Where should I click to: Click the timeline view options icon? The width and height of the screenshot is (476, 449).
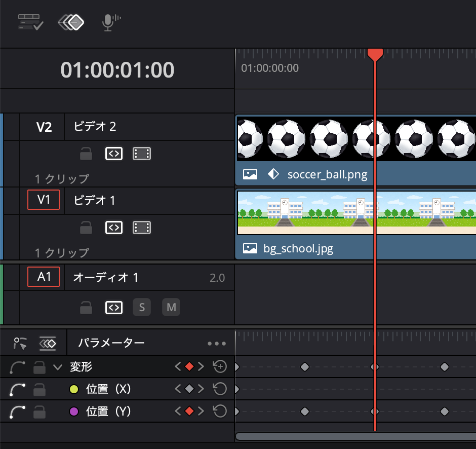30,21
